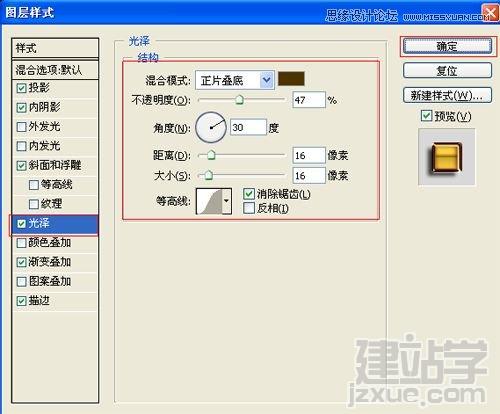This screenshot has width=500, height=414.
Task: Click the angle degrees input field
Action: pyautogui.click(x=248, y=127)
